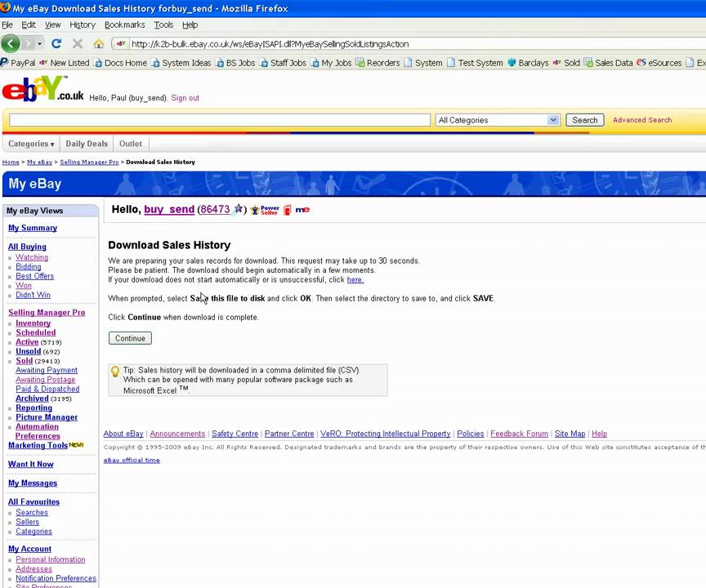706x588 pixels.
Task: Open the Barclays bookmark
Action: (x=528, y=63)
